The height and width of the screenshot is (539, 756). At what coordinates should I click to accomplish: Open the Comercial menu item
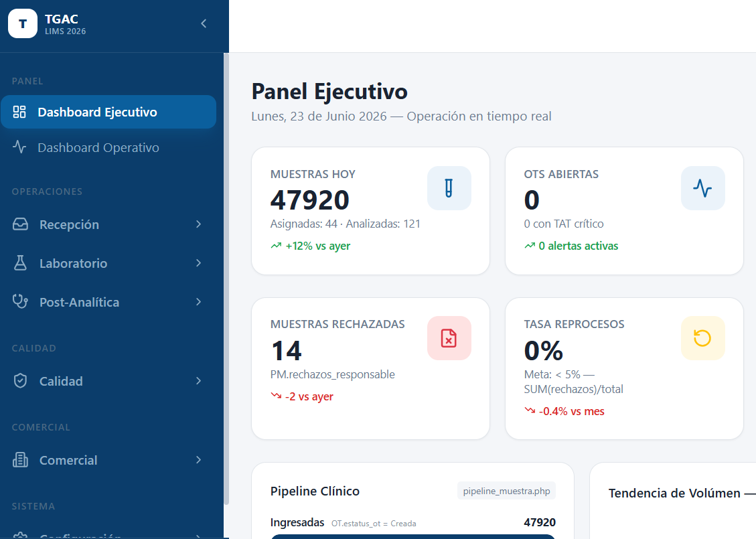tap(108, 460)
